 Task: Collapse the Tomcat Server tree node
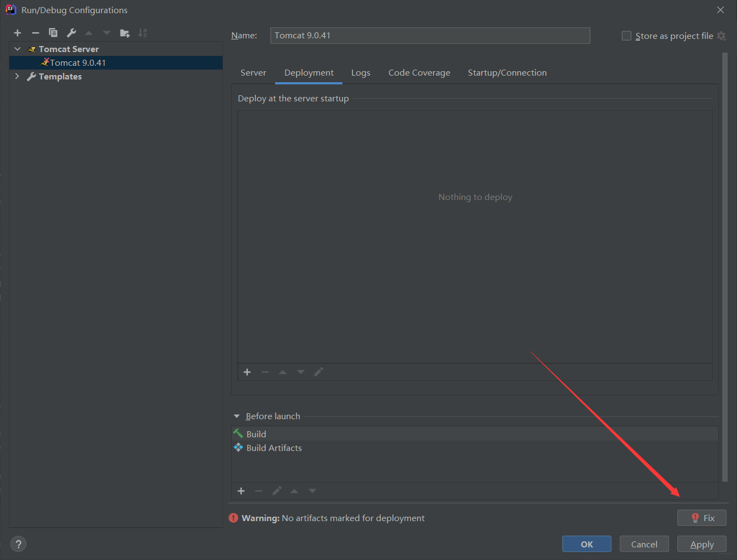[18, 49]
